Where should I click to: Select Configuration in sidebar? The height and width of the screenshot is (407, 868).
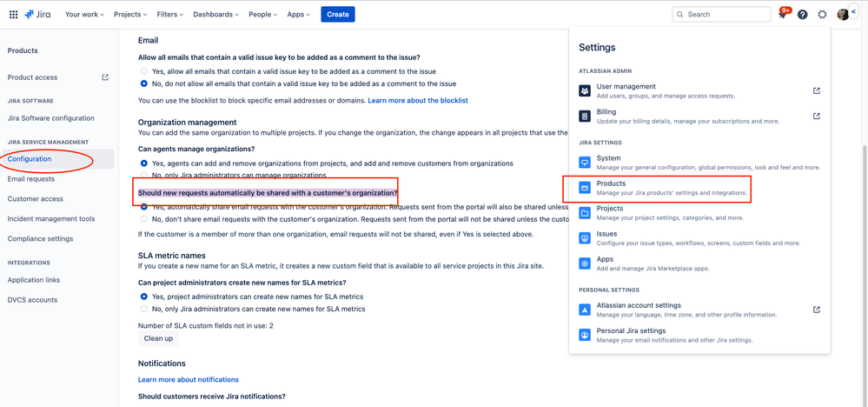58,159
